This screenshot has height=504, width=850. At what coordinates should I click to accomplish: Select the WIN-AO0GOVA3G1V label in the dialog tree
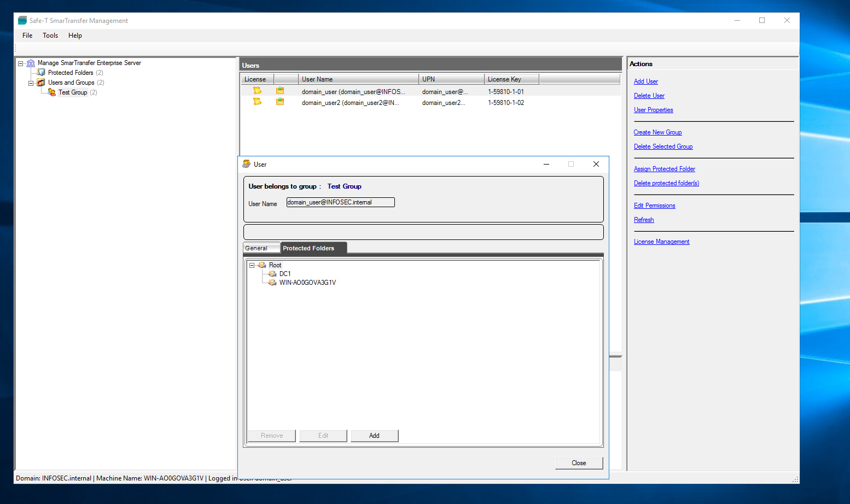coord(307,283)
